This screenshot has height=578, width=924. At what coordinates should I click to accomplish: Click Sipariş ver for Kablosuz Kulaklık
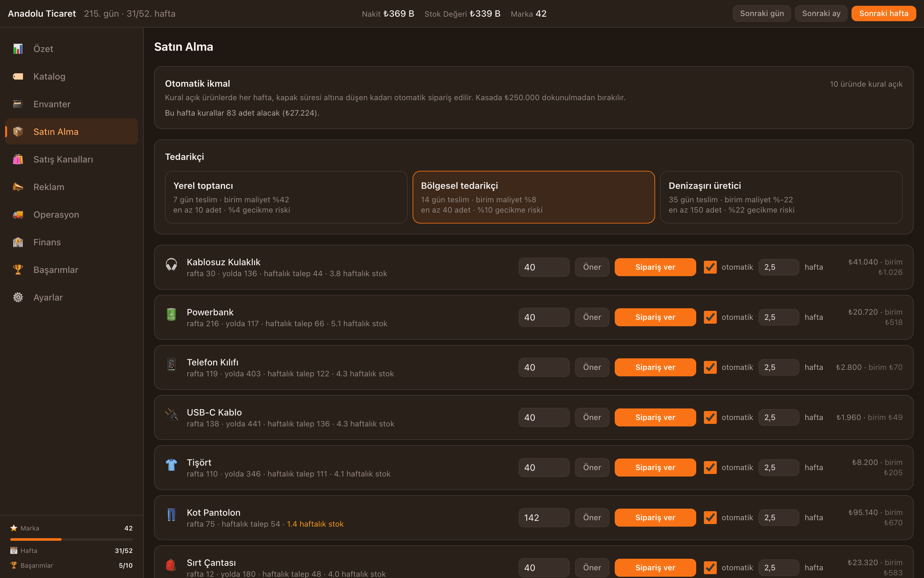[x=655, y=267]
